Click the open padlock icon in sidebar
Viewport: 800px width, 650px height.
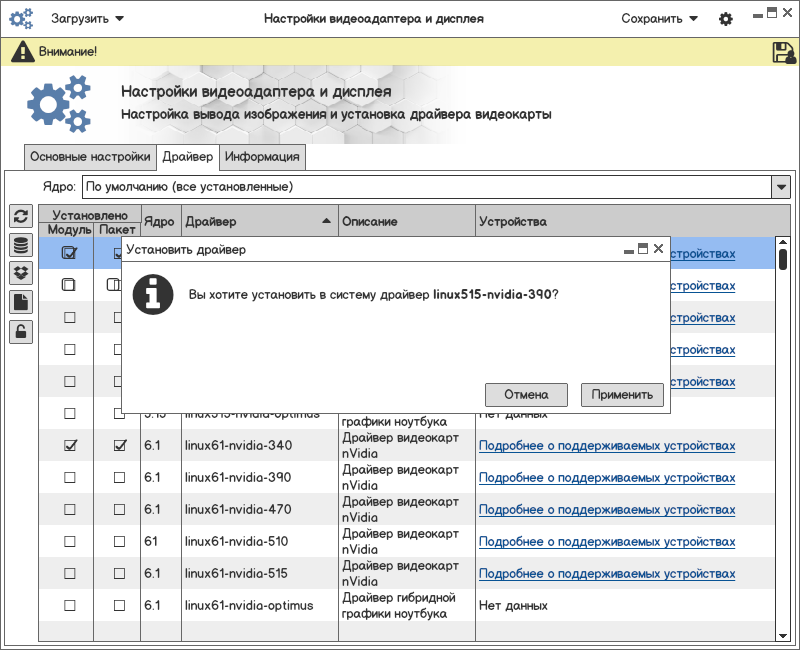coord(20,331)
